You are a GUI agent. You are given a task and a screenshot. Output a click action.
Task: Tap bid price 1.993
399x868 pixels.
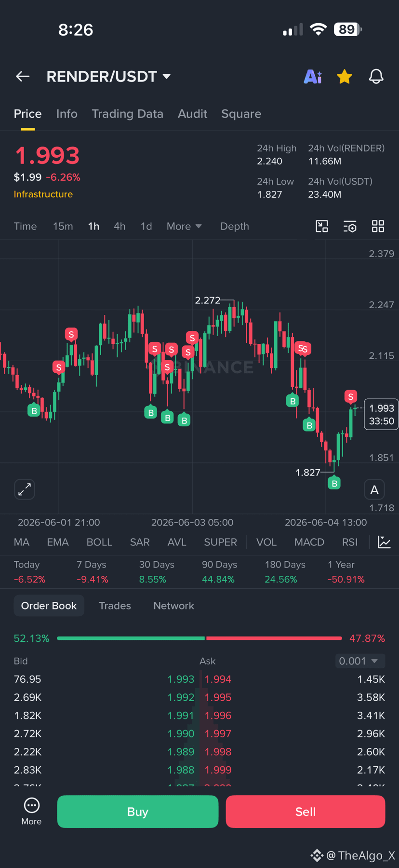181,679
